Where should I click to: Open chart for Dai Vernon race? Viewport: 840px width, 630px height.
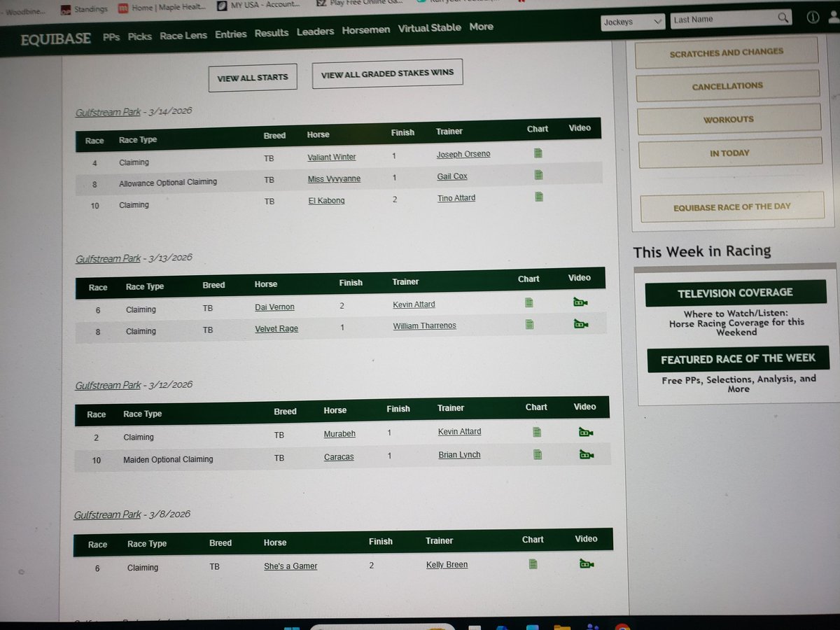click(x=529, y=303)
